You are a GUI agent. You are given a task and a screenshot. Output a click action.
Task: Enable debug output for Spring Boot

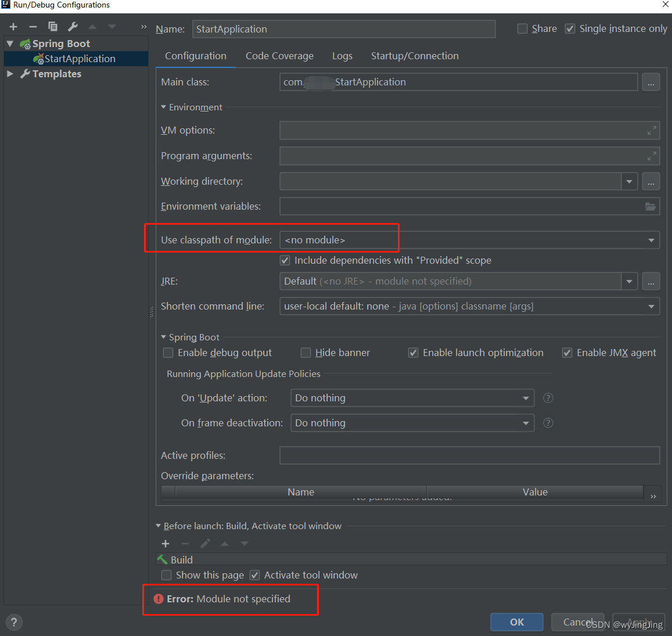tap(168, 353)
